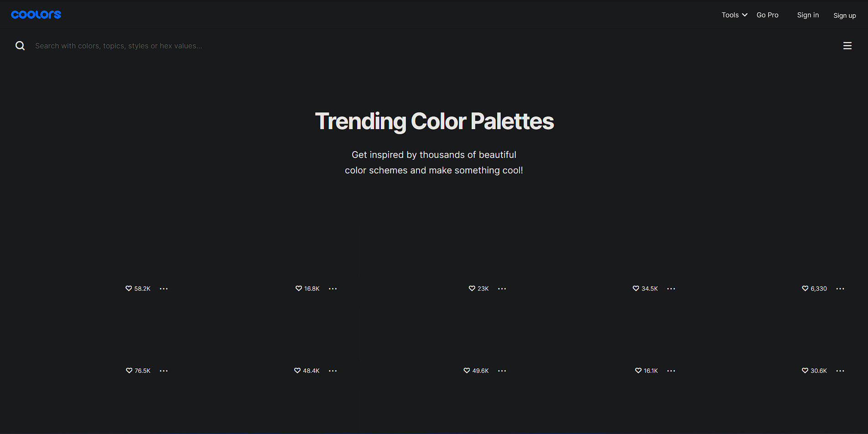Click the heart icon on the 16.1K palette

(638, 371)
